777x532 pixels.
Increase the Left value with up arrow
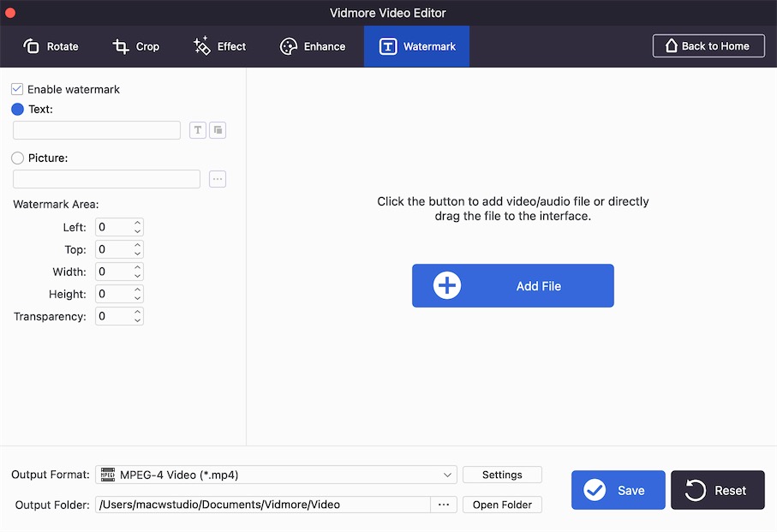pyautogui.click(x=138, y=223)
